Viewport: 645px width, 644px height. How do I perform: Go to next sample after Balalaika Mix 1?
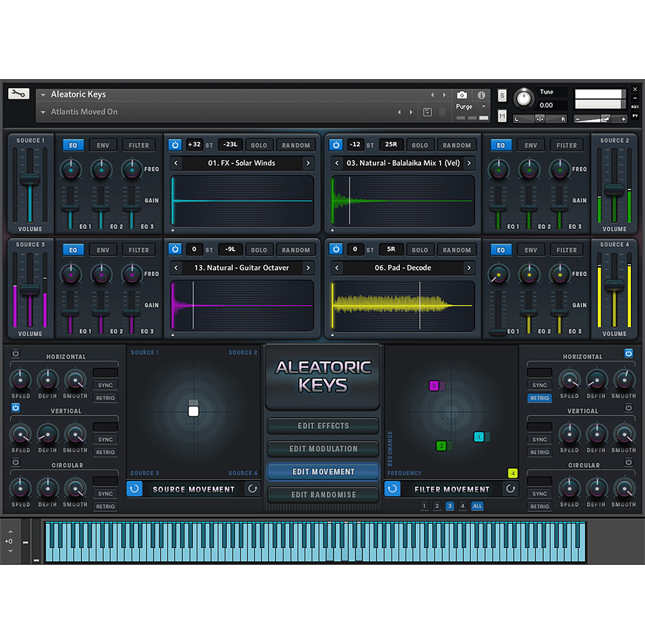[469, 163]
